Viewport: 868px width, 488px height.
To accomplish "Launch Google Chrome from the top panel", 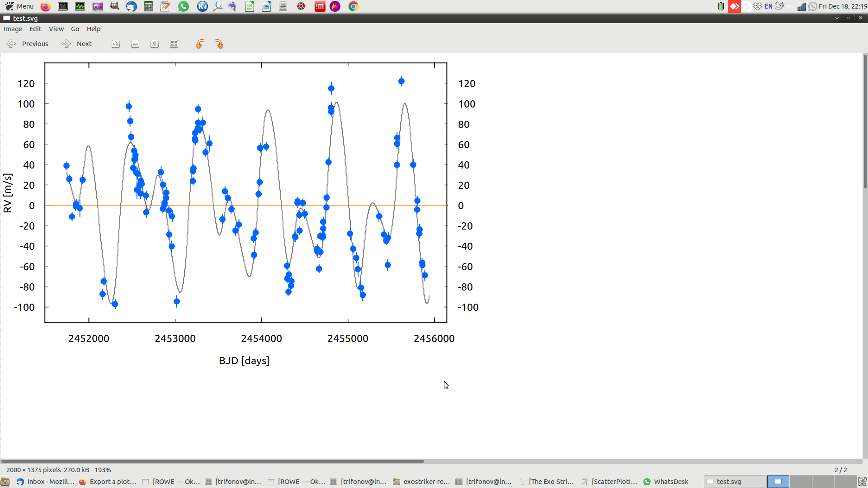I will coord(353,6).
